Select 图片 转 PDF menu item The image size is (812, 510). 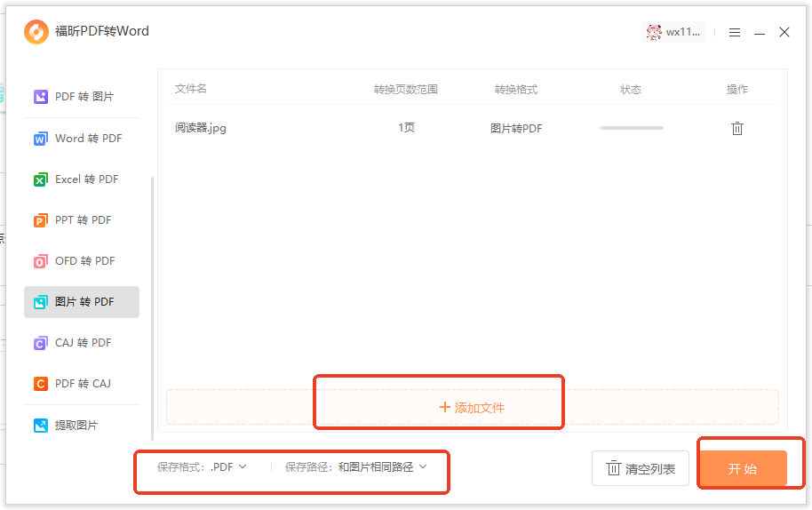[x=82, y=302]
